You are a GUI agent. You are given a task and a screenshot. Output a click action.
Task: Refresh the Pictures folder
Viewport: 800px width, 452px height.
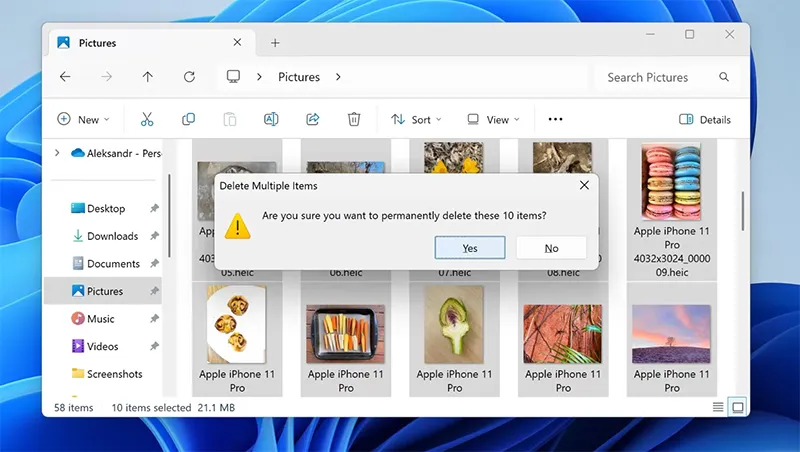point(189,77)
